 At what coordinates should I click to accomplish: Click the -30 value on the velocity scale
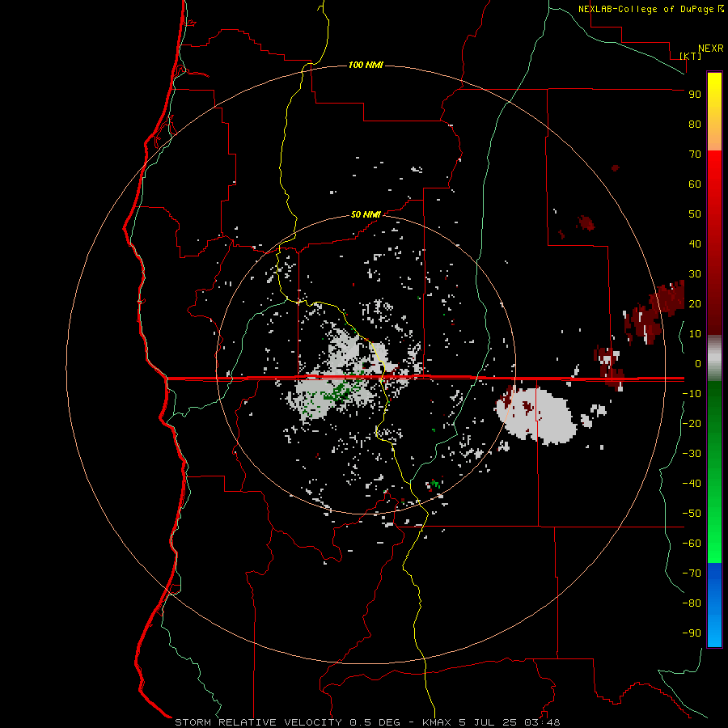click(692, 454)
